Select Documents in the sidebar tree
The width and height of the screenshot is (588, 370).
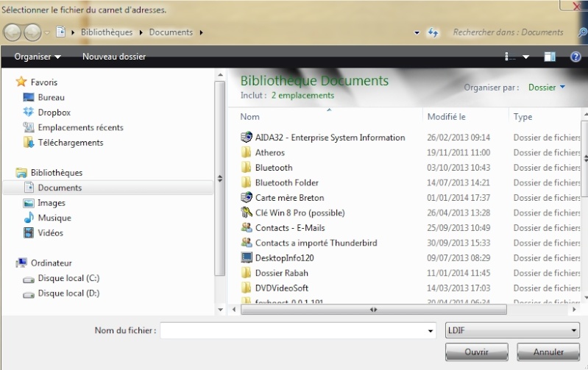point(108,188)
